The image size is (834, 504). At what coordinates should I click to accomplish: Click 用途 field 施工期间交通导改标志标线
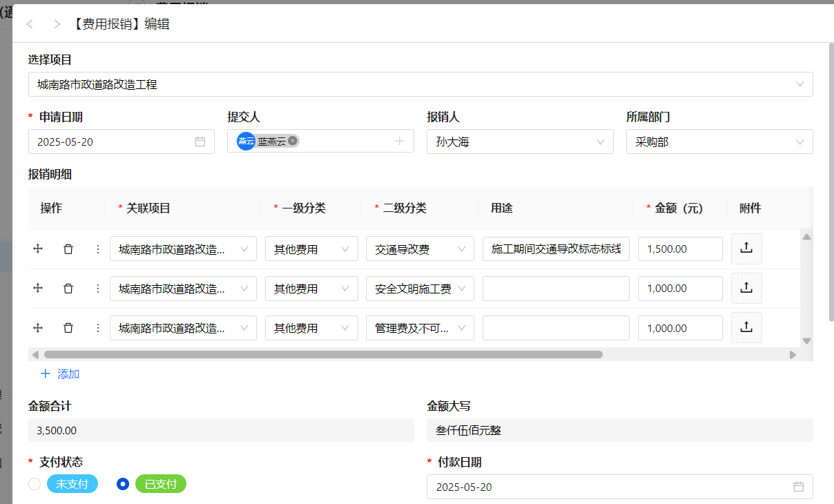click(556, 249)
